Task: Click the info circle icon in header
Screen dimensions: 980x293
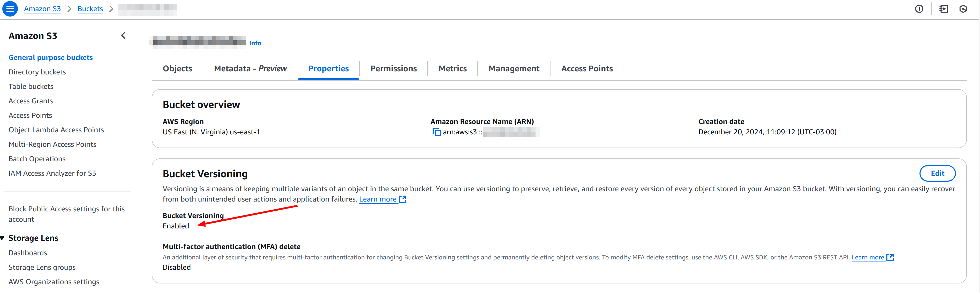Action: tap(919, 9)
